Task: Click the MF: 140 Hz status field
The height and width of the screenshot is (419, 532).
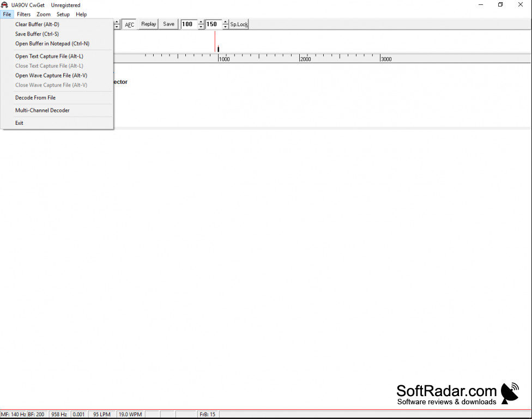Action: [x=13, y=414]
